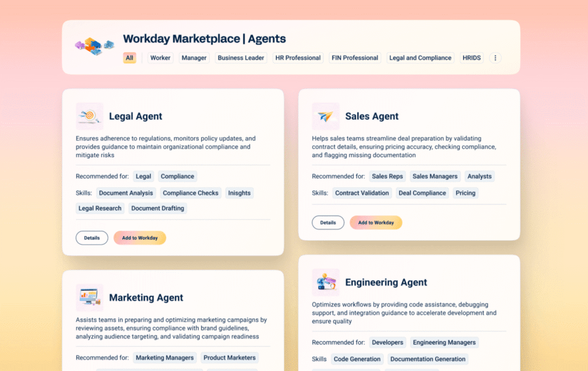Select the Product Marketers tag

[x=230, y=358]
